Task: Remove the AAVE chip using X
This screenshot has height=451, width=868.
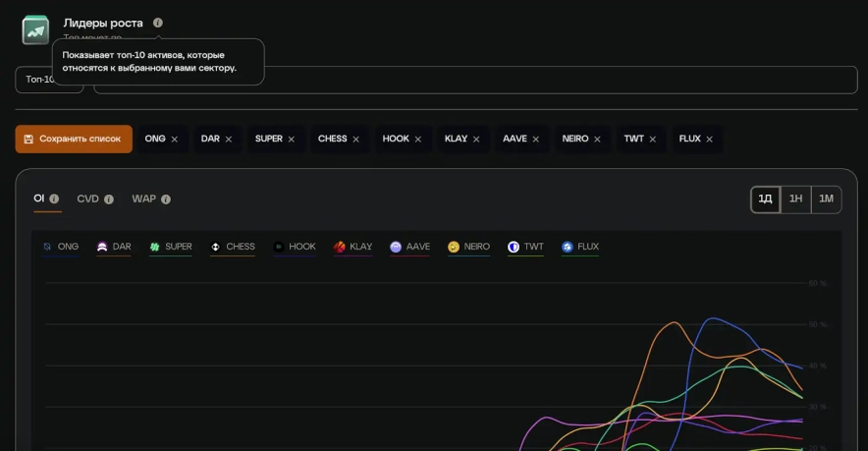Action: click(536, 140)
